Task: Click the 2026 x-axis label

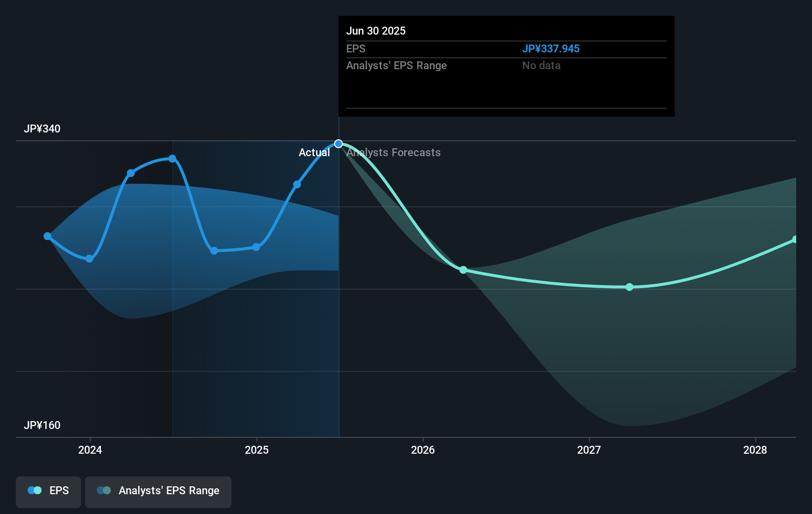Action: [x=423, y=450]
